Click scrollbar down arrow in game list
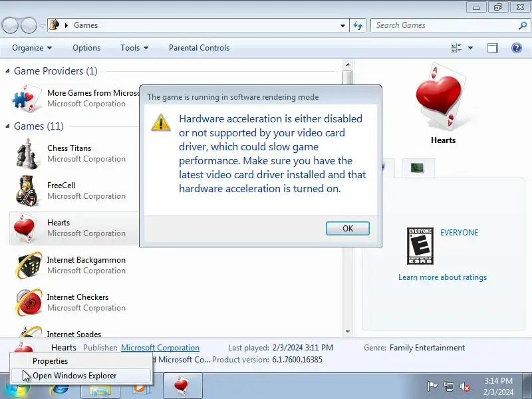This screenshot has height=399, width=532. (x=347, y=331)
